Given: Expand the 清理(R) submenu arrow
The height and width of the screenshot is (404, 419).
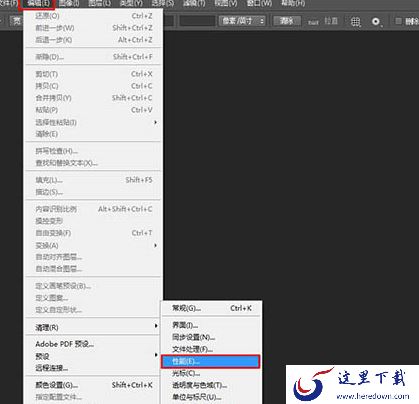Looking at the screenshot, I should tap(156, 325).
